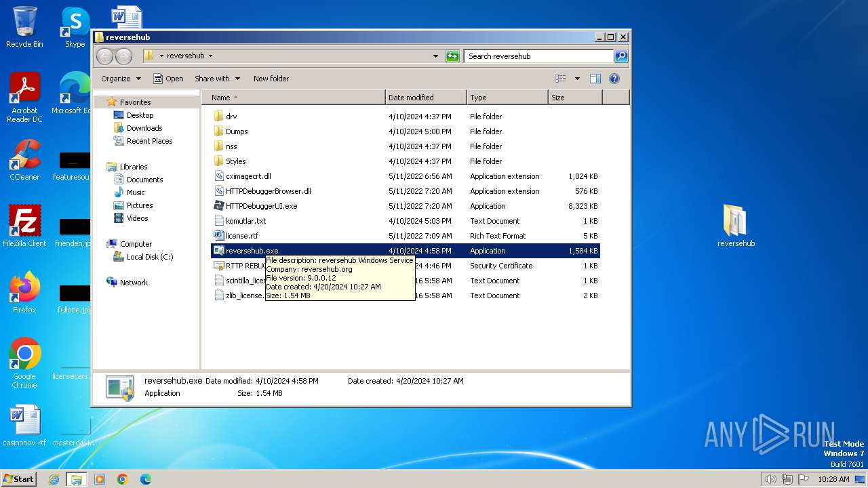
Task: Sort by Date modified column
Action: click(426, 98)
